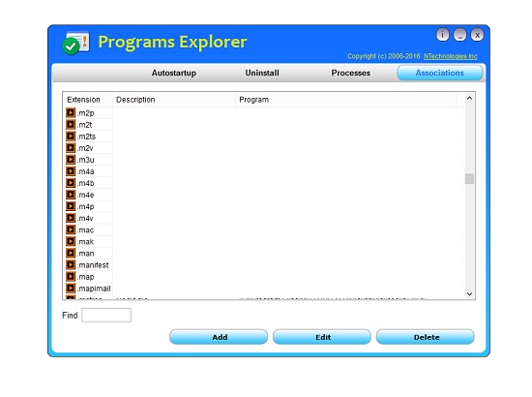Click the icon next to .m2p extension
This screenshot has height=397, width=532.
pyautogui.click(x=71, y=112)
